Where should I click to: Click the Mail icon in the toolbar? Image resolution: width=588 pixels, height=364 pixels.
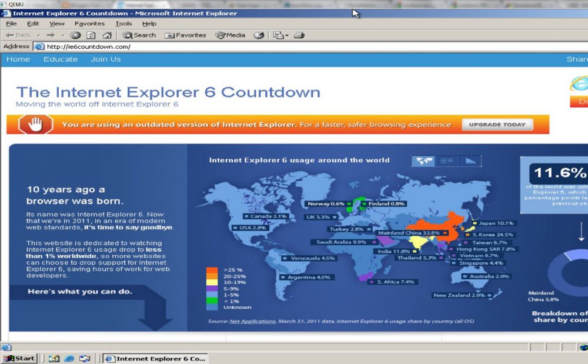pos(278,35)
